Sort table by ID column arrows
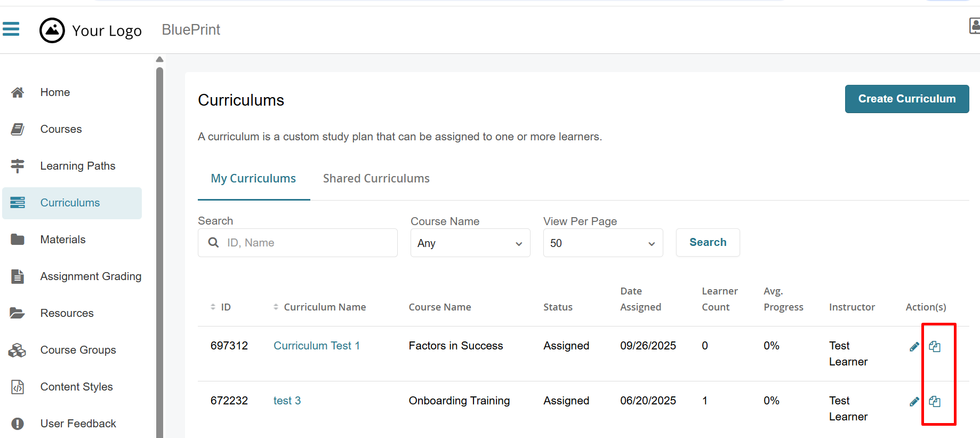Screen dimensions: 980x438 (213, 307)
